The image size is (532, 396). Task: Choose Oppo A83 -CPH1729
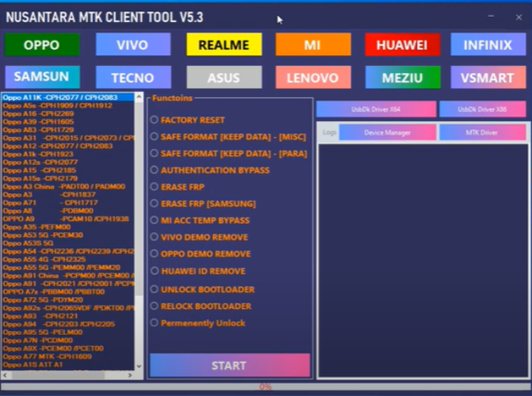pos(68,130)
